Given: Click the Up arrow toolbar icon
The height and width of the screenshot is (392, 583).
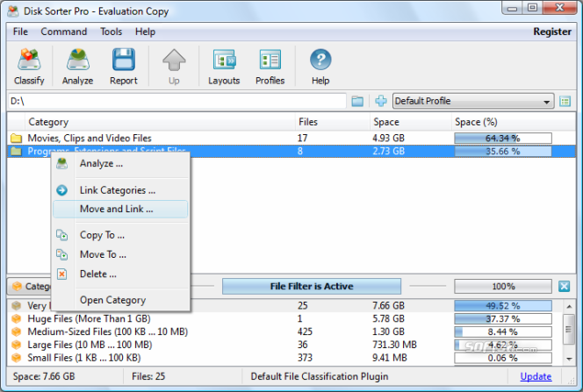Looking at the screenshot, I should [174, 60].
